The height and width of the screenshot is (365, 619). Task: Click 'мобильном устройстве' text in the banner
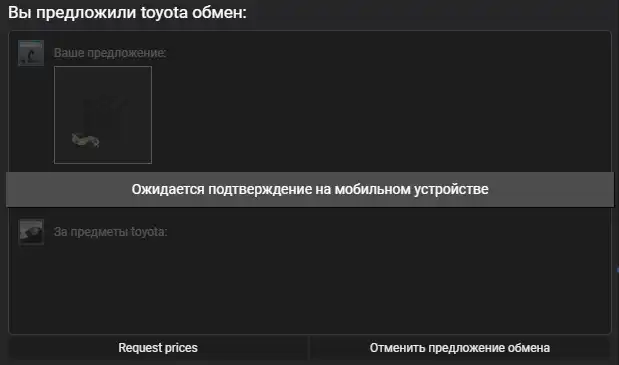tap(412, 189)
